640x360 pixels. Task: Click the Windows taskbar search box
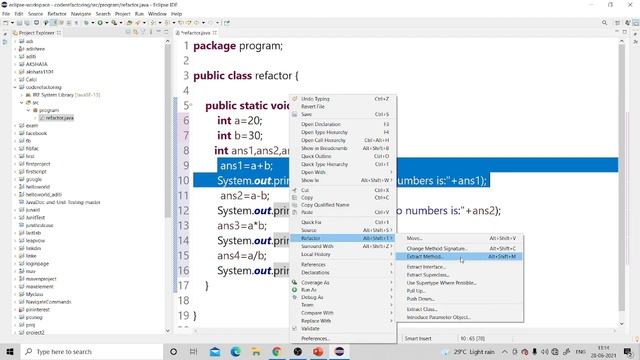pos(91,351)
